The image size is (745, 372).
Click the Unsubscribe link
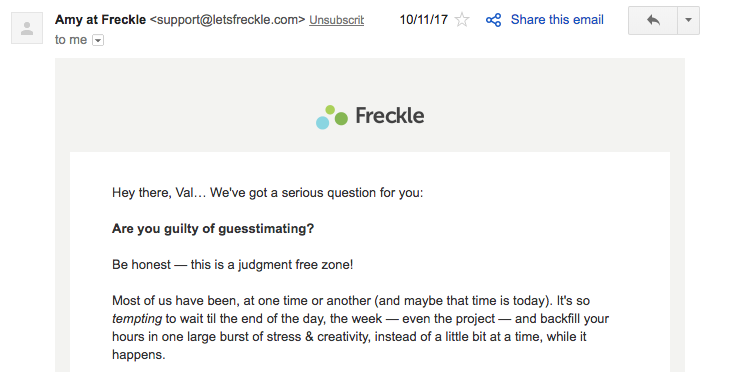tap(336, 20)
